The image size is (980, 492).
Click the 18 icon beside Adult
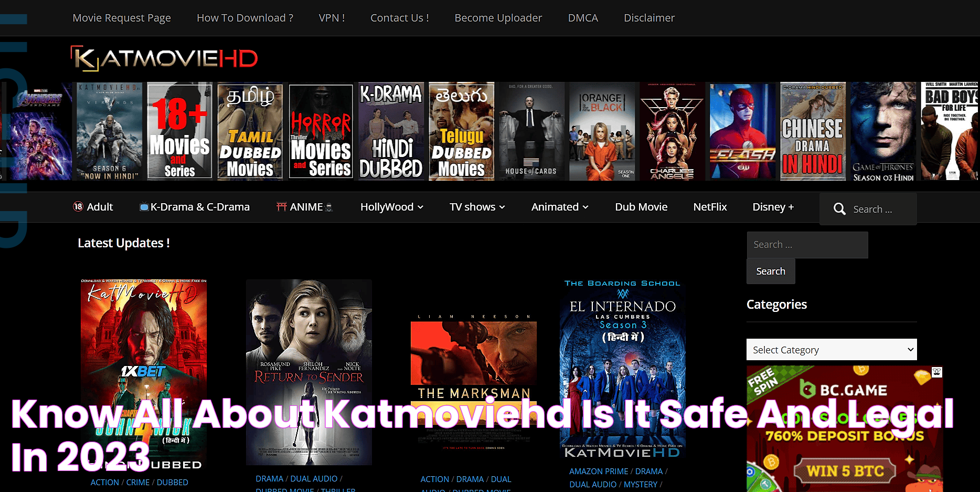tap(78, 206)
